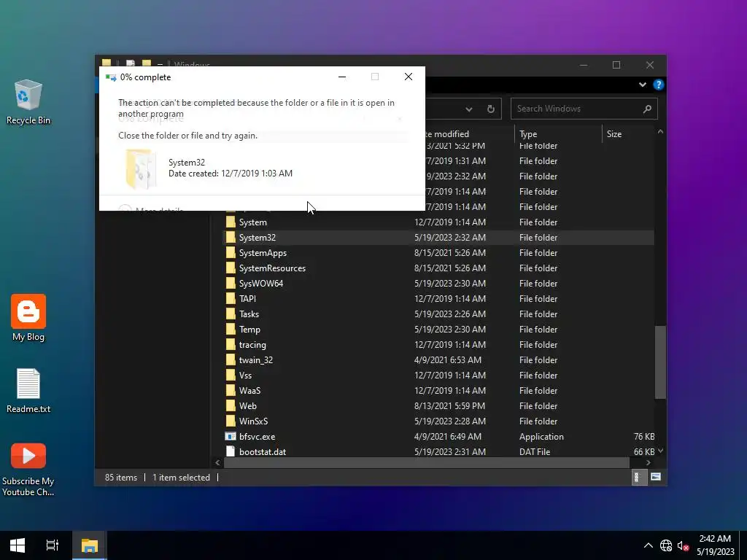This screenshot has height=560, width=747.
Task: Select the WaaS folder
Action: (249, 391)
